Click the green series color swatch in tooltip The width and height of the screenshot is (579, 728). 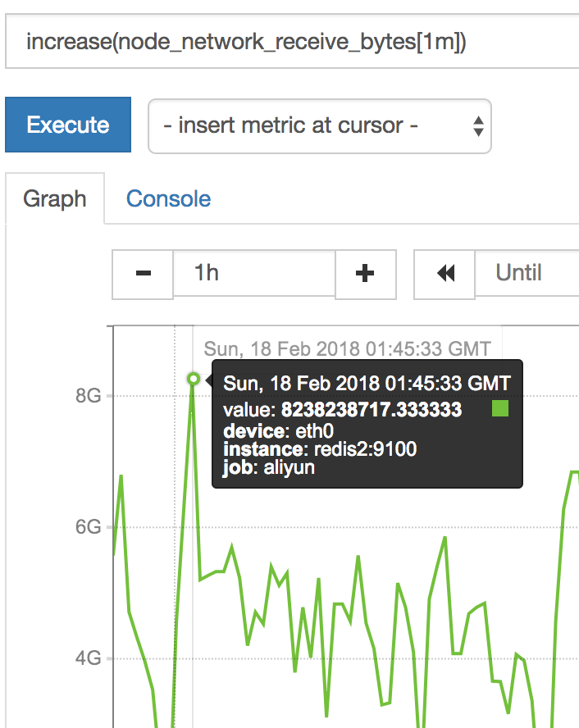(x=500, y=408)
